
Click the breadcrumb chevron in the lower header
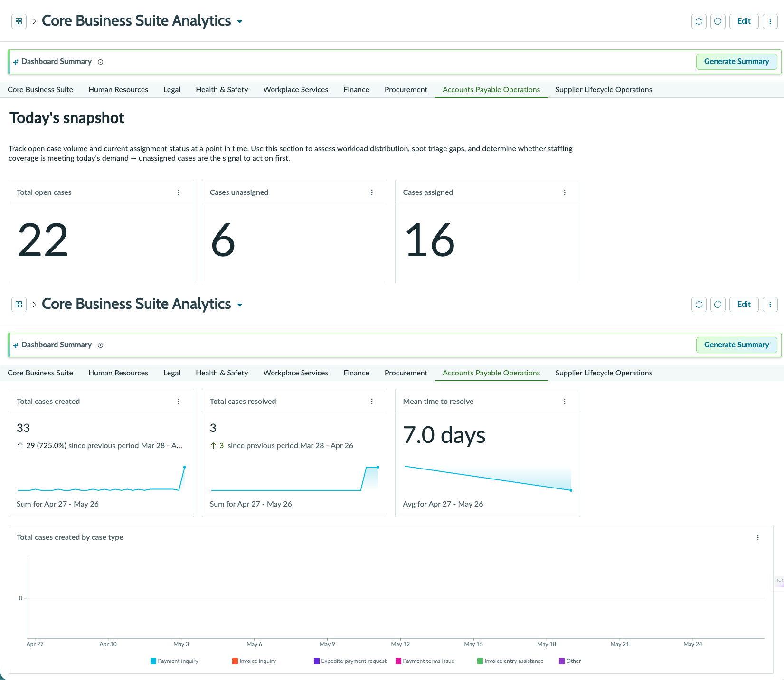pyautogui.click(x=34, y=305)
